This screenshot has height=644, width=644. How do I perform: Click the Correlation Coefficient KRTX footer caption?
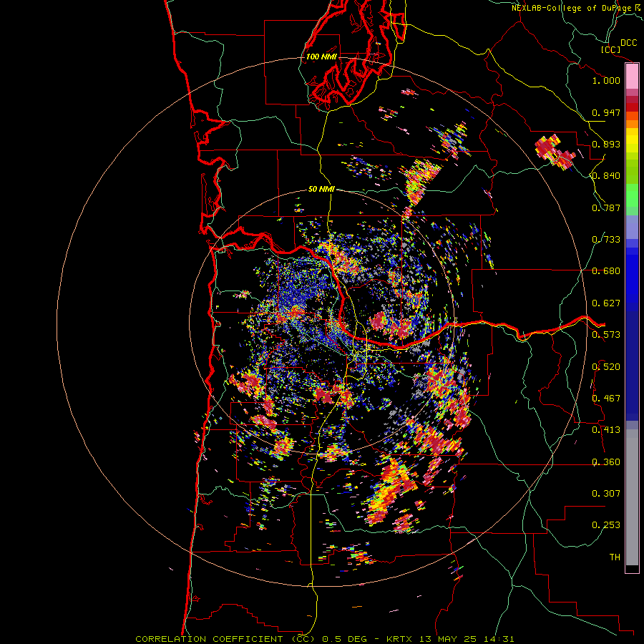[324, 639]
